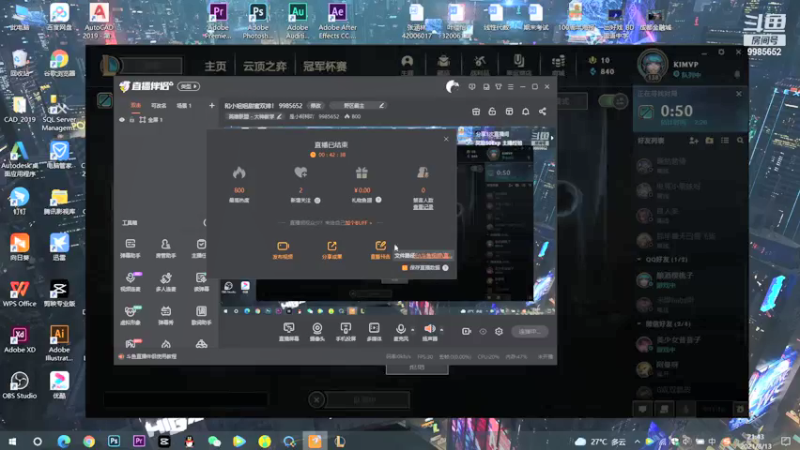The height and width of the screenshot is (450, 800).
Task: Open the 主页 tab in League client
Action: click(215, 66)
